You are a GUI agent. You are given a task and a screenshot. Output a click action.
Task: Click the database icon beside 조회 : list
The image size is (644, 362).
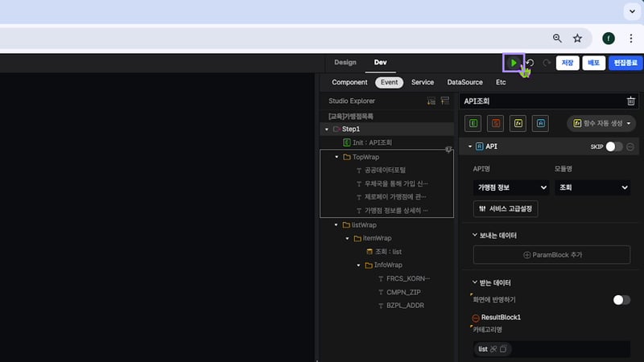pos(369,252)
